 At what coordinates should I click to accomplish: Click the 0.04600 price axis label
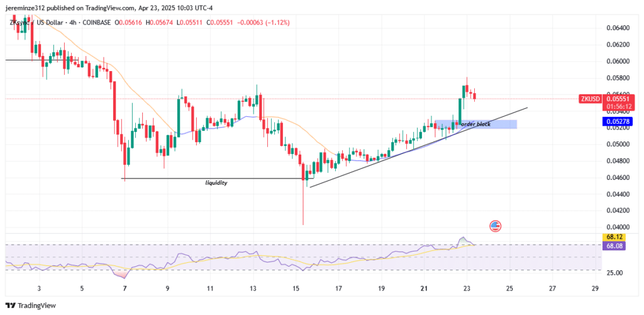click(x=618, y=177)
